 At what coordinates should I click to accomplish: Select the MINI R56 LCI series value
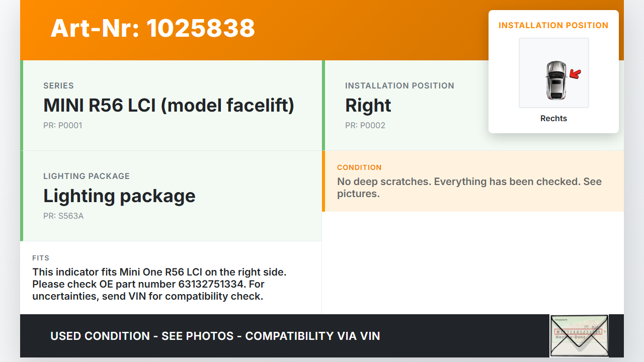click(x=169, y=105)
